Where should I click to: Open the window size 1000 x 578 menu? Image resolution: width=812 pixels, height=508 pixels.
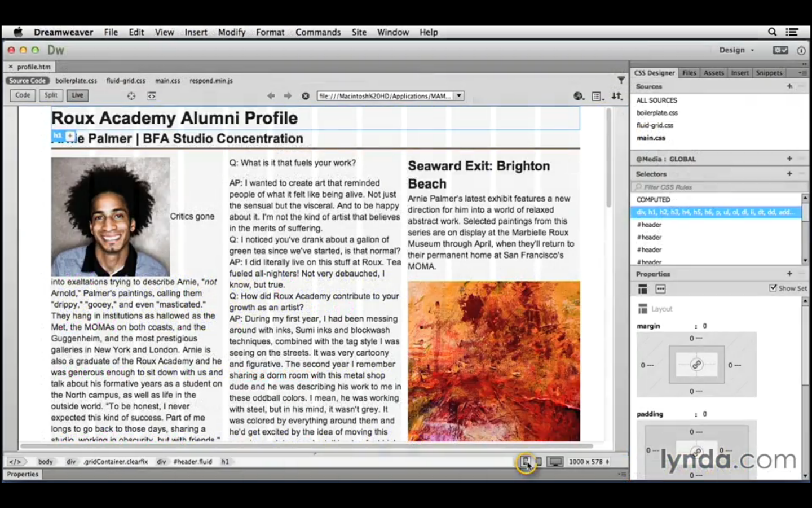tap(589, 462)
